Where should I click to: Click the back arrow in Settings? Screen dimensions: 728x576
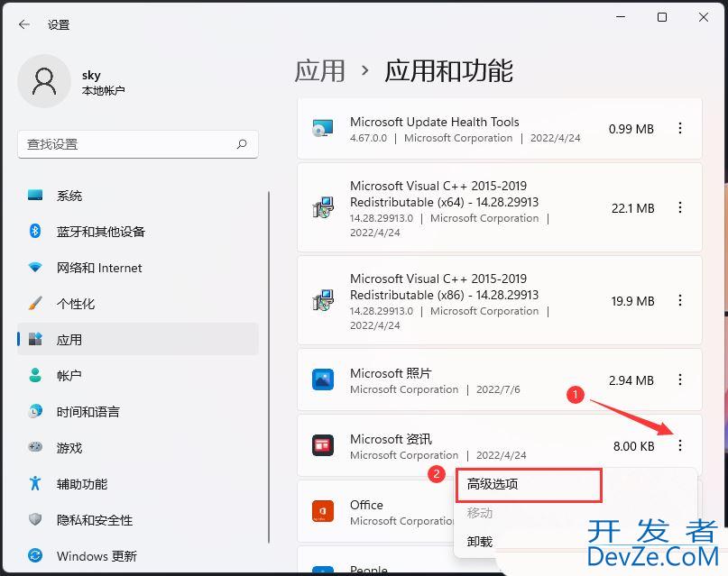tap(24, 24)
